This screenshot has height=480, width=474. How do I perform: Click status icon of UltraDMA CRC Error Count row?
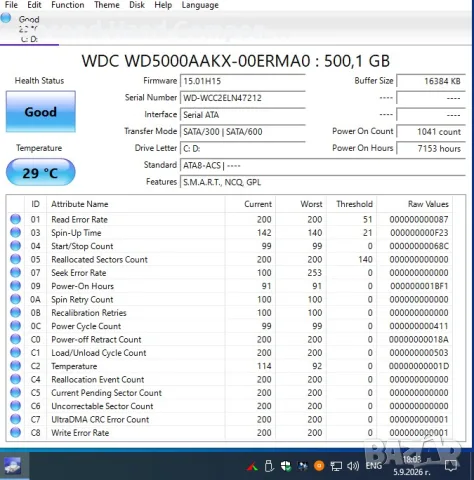point(15,419)
